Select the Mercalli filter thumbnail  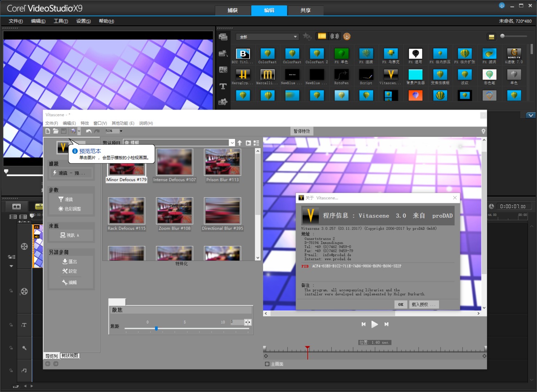[x=267, y=74]
